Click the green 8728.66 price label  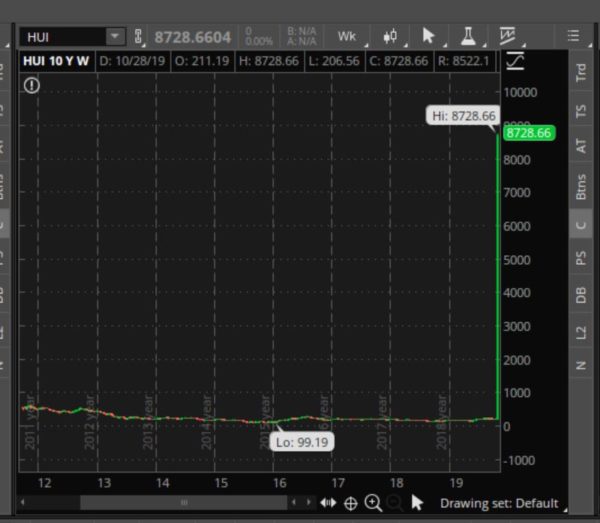(x=528, y=133)
